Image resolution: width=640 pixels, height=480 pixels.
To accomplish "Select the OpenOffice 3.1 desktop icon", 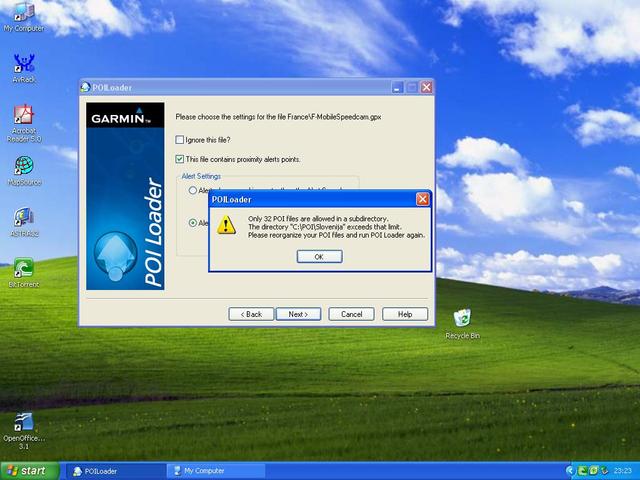I will (24, 431).
